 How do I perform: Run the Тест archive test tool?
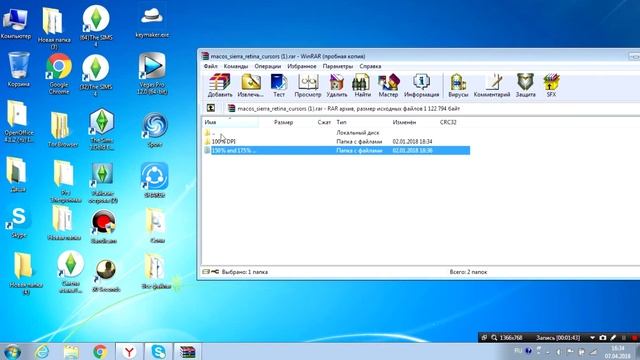click(x=279, y=85)
